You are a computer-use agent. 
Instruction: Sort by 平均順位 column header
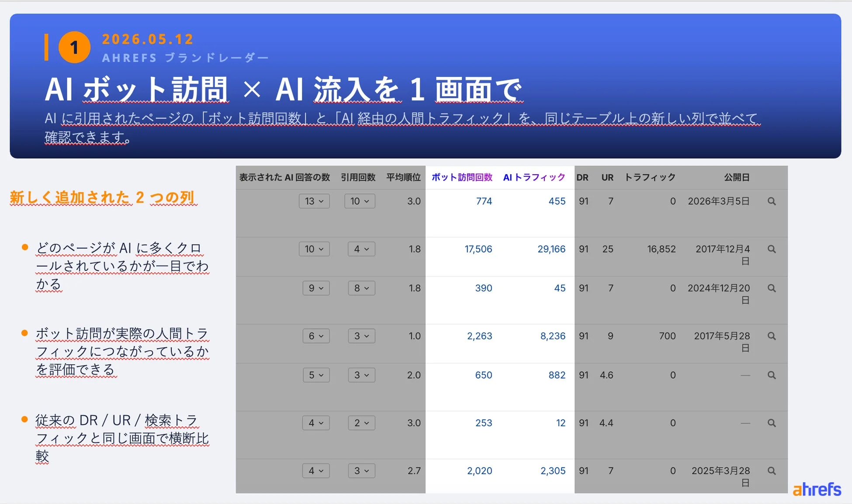point(403,177)
